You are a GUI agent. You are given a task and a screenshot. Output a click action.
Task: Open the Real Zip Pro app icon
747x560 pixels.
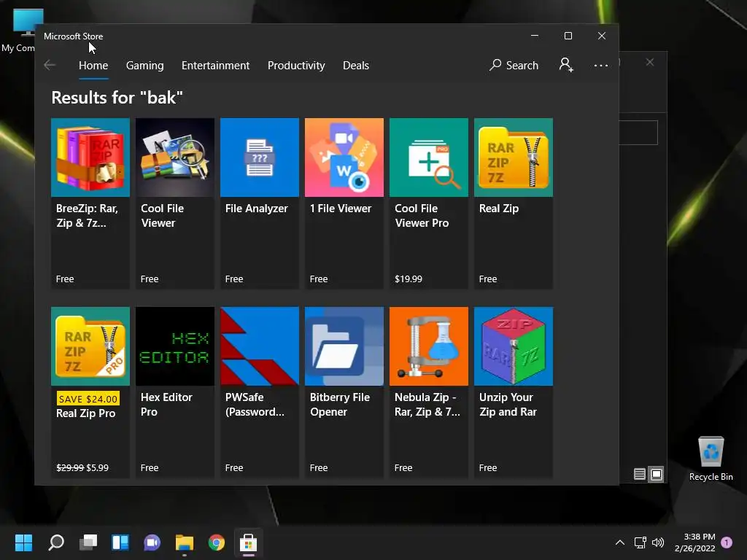(90, 346)
